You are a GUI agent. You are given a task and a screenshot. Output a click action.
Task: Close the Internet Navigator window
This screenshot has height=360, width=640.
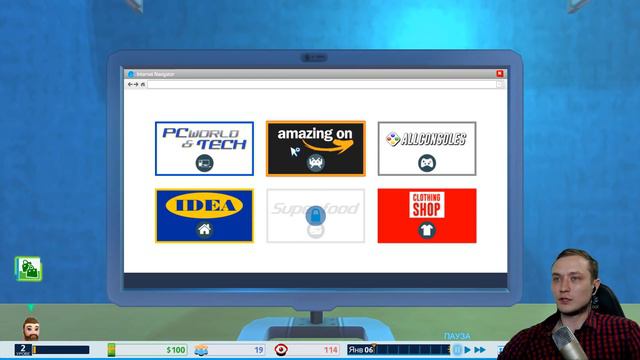(500, 73)
